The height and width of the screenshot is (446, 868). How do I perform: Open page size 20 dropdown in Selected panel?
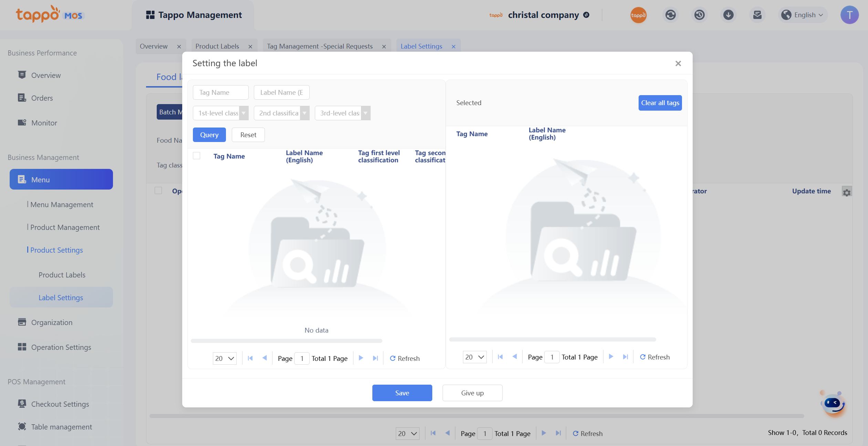click(x=474, y=357)
